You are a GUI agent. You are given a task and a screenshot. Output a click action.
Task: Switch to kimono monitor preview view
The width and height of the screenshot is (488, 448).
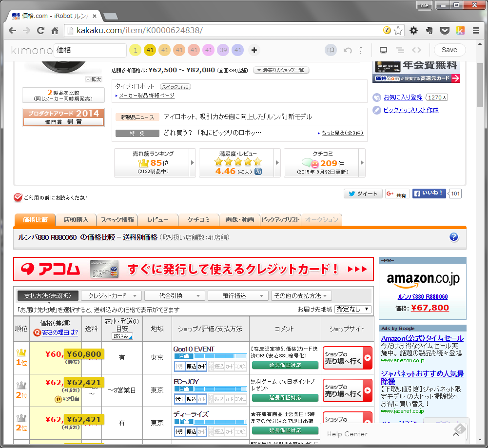click(x=383, y=50)
